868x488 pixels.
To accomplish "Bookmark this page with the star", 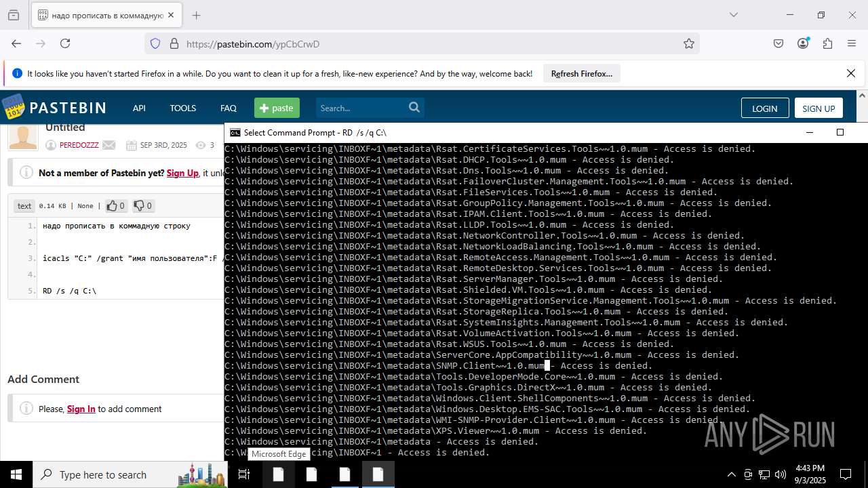I will click(689, 43).
